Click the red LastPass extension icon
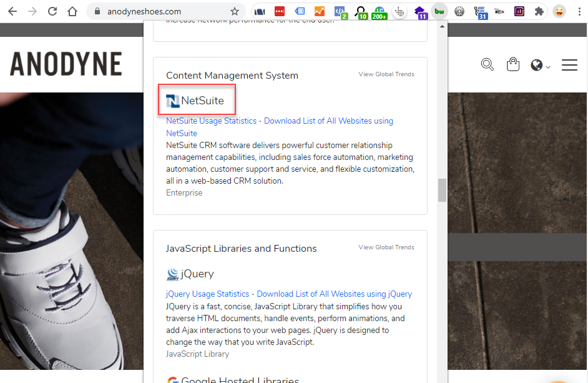The image size is (588, 383). (x=279, y=11)
